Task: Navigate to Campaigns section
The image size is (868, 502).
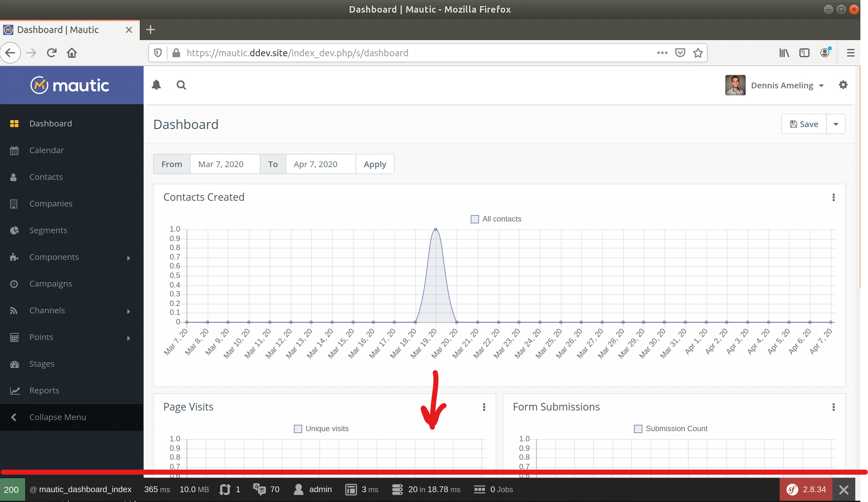Action: point(51,283)
